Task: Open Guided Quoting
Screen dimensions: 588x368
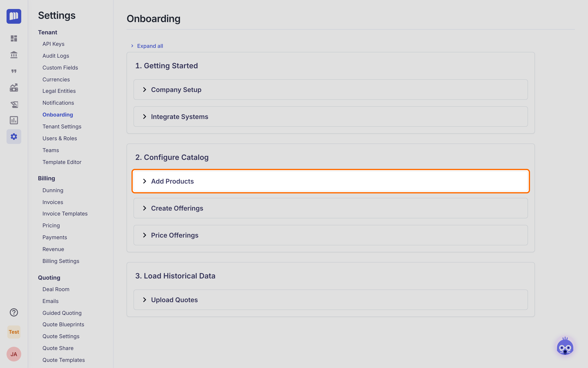Action: pyautogui.click(x=62, y=313)
